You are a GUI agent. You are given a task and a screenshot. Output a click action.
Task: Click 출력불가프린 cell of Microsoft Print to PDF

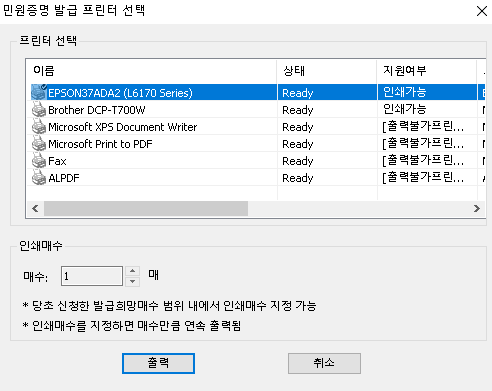(x=423, y=143)
